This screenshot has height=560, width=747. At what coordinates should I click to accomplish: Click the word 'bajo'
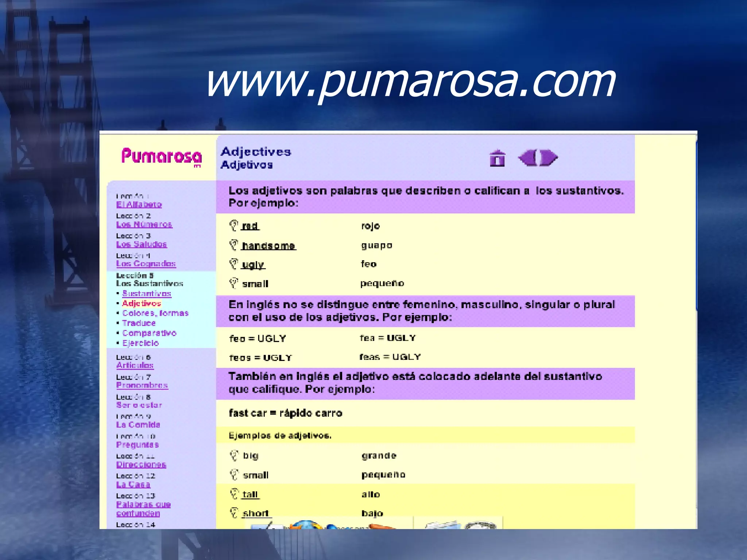[x=372, y=514]
